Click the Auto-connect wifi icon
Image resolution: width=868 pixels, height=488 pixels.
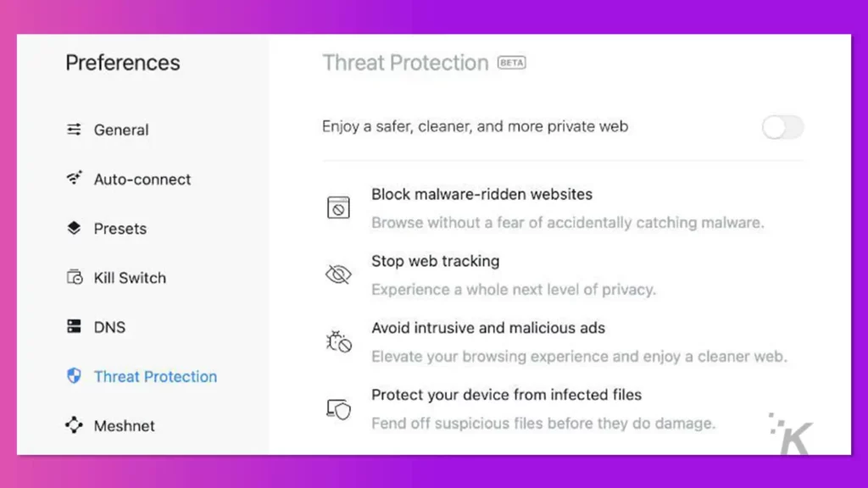tap(75, 178)
